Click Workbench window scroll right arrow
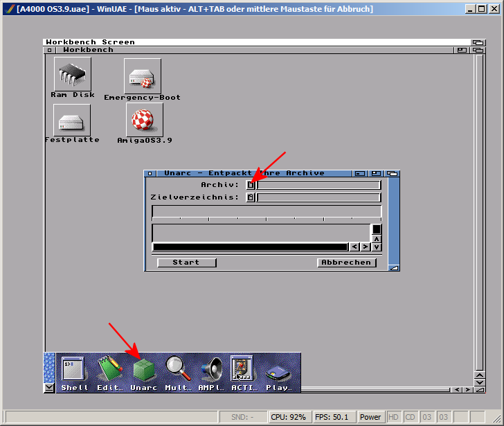504x426 pixels. pyautogui.click(x=468, y=390)
